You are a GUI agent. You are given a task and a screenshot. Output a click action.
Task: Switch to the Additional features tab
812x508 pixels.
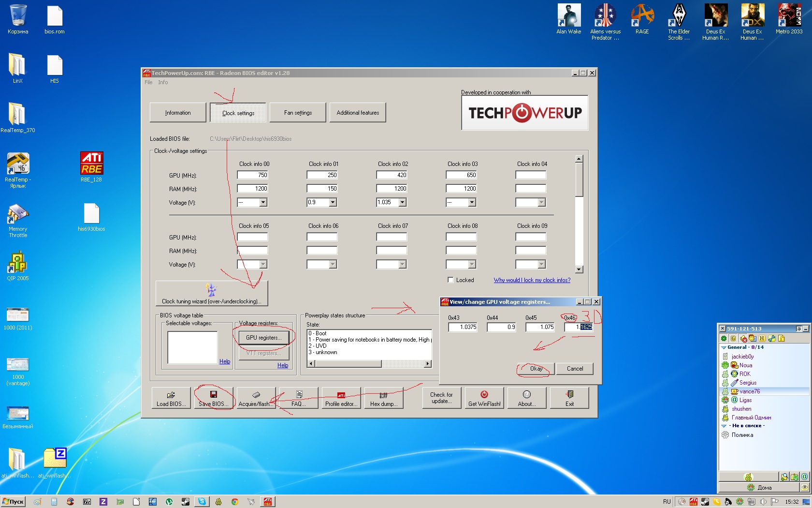[x=358, y=113]
